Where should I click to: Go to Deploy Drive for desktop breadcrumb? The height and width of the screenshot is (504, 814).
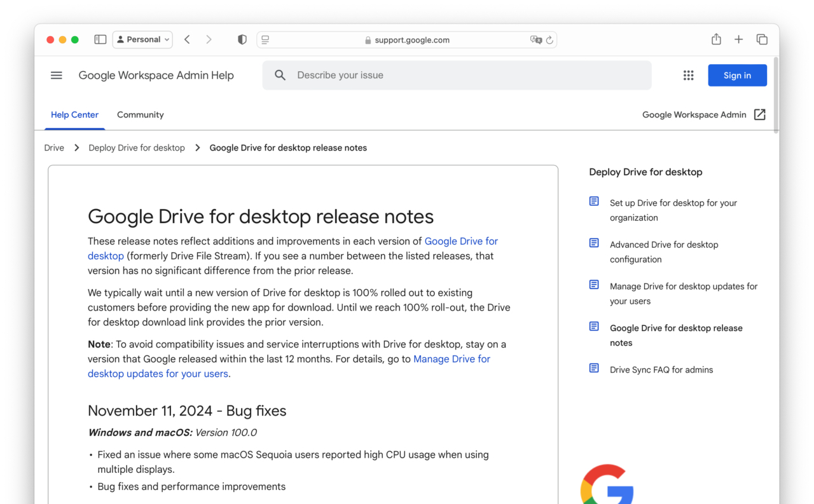(137, 147)
